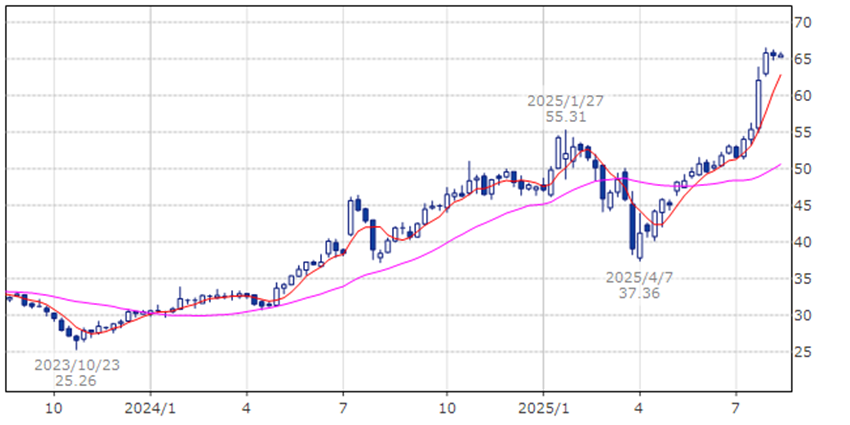Click the 70 price axis label
This screenshot has width=850, height=425.
pyautogui.click(x=801, y=22)
